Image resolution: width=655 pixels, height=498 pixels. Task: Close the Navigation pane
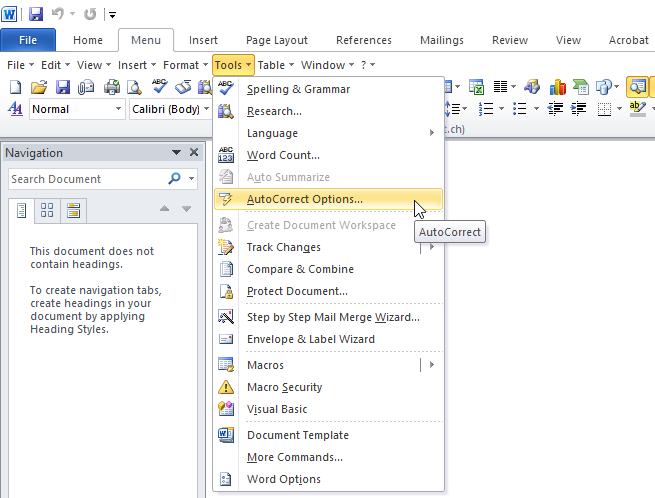click(194, 152)
